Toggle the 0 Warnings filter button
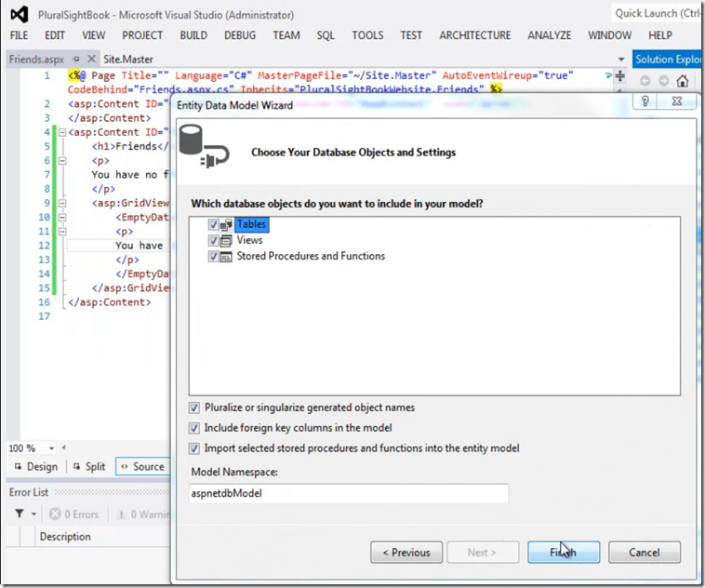 (x=143, y=514)
